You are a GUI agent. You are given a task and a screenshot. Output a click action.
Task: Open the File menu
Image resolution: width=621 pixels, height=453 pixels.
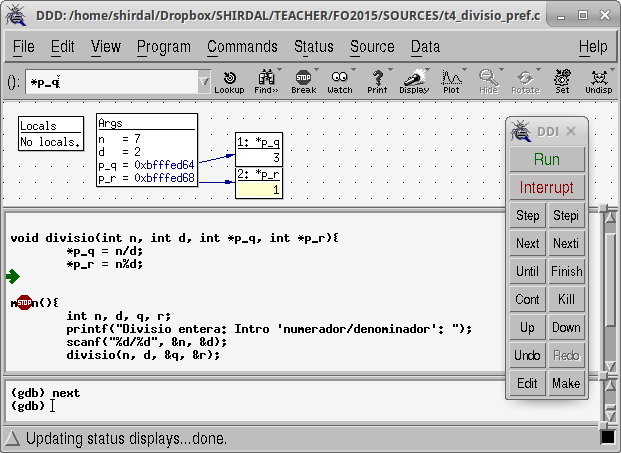(23, 47)
